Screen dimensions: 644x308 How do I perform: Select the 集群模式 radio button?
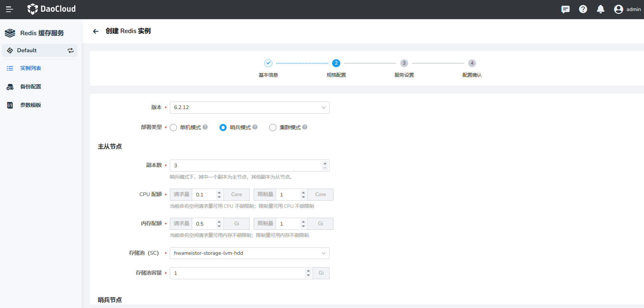coord(273,128)
